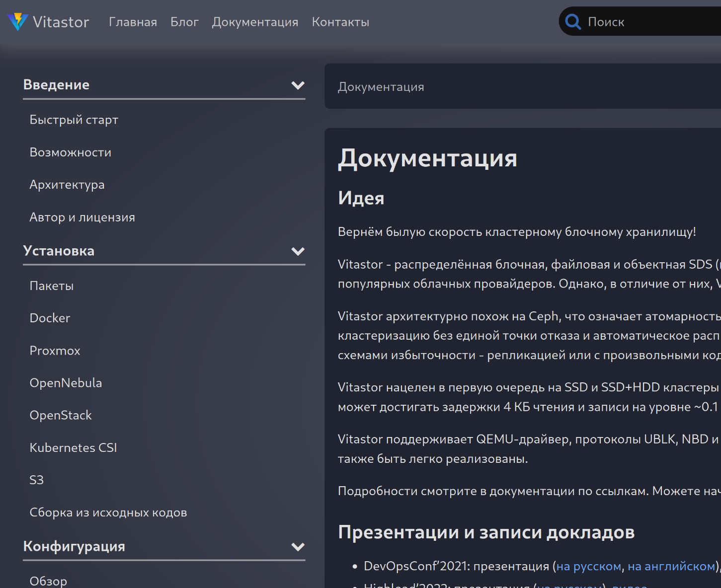This screenshot has width=721, height=588.
Task: Open DevOpsConf presentation на русском link
Action: 588,566
